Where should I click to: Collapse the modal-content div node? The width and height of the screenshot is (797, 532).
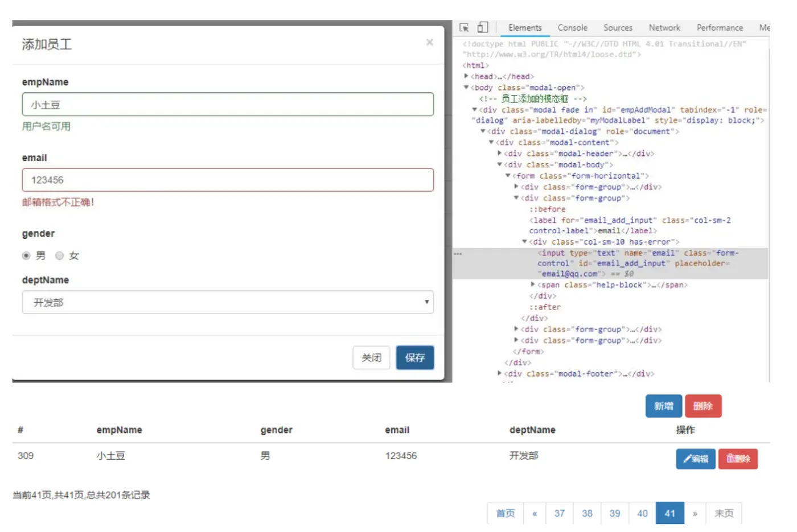(491, 142)
